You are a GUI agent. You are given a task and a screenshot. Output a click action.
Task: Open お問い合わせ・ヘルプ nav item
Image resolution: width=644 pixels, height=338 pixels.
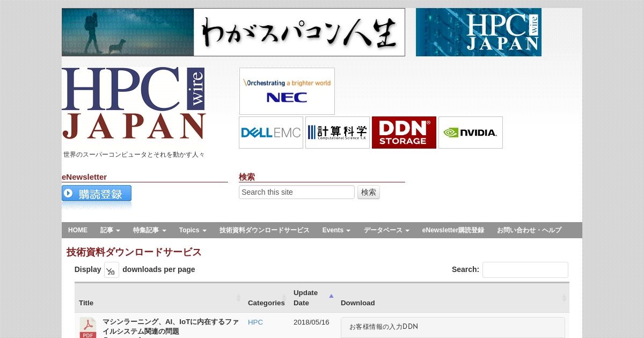529,230
